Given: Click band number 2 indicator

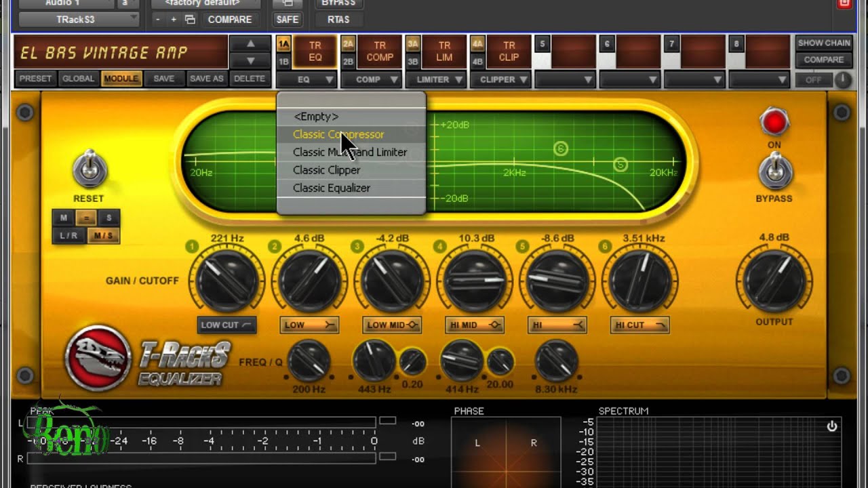Looking at the screenshot, I should pos(275,246).
